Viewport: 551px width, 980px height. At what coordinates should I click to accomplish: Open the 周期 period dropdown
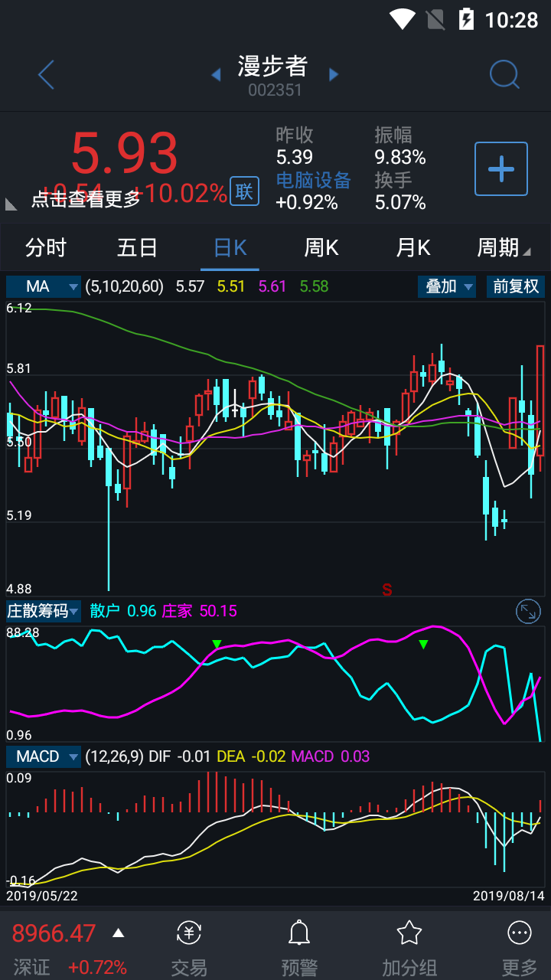coord(504,247)
